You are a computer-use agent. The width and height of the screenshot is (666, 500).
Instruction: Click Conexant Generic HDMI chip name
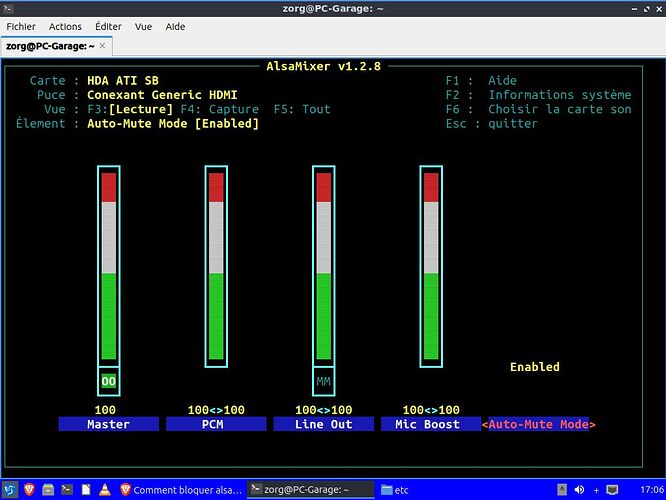(162, 95)
